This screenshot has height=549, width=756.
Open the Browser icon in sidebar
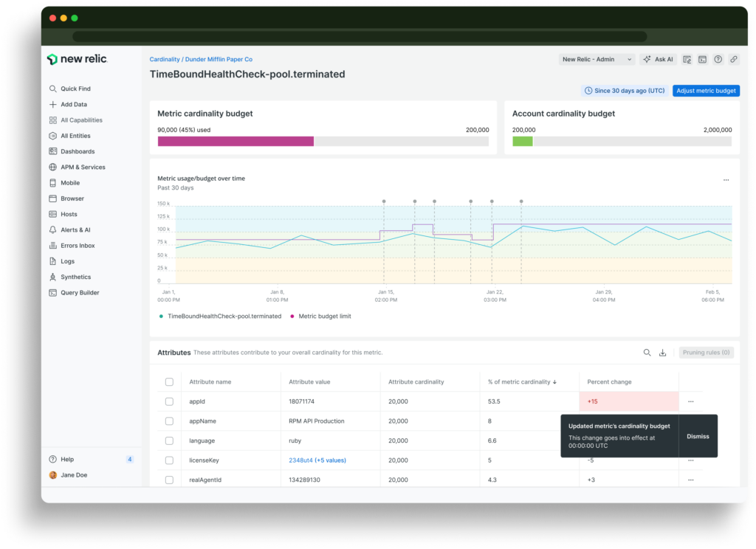[x=52, y=198]
